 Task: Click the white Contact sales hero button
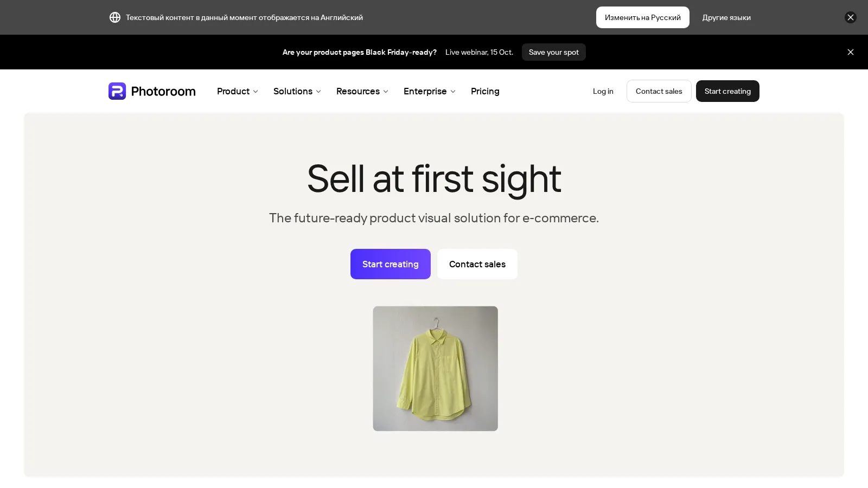(x=477, y=264)
